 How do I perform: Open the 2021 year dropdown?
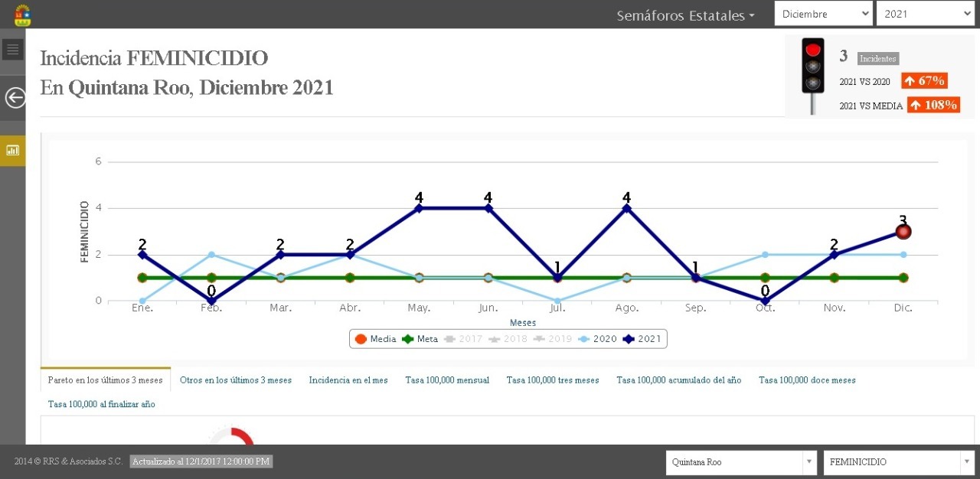924,14
